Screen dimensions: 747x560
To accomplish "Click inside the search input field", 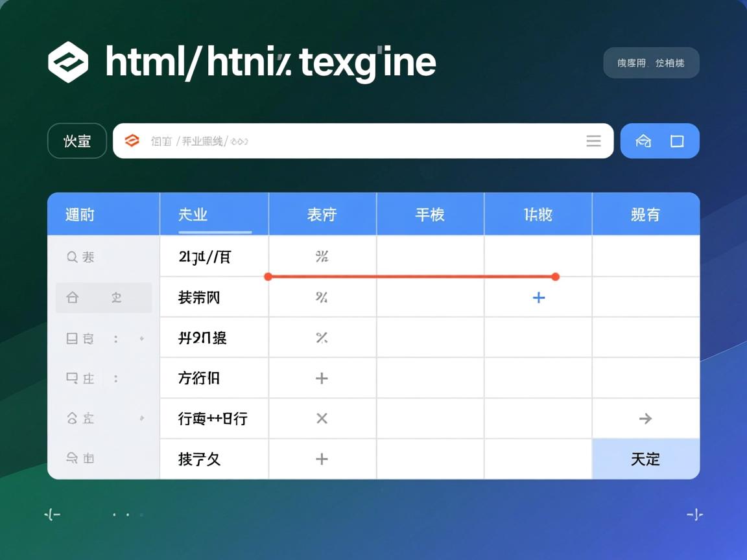I will [324, 141].
